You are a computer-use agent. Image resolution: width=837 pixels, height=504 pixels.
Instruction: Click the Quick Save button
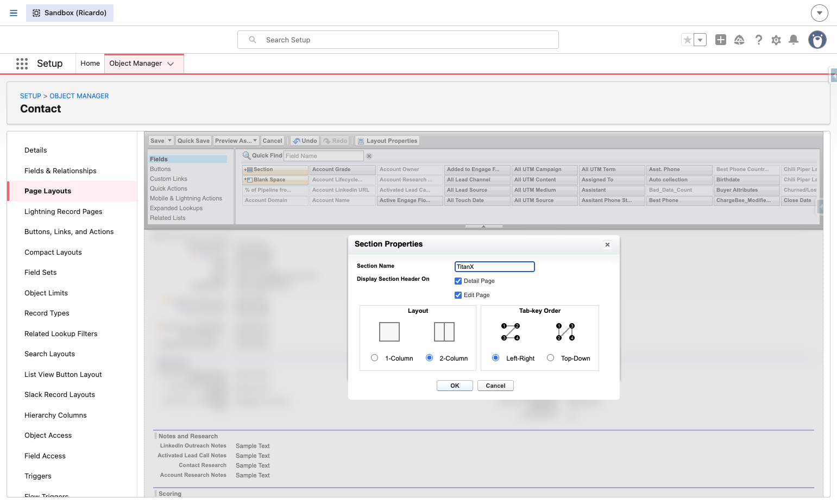(x=193, y=141)
